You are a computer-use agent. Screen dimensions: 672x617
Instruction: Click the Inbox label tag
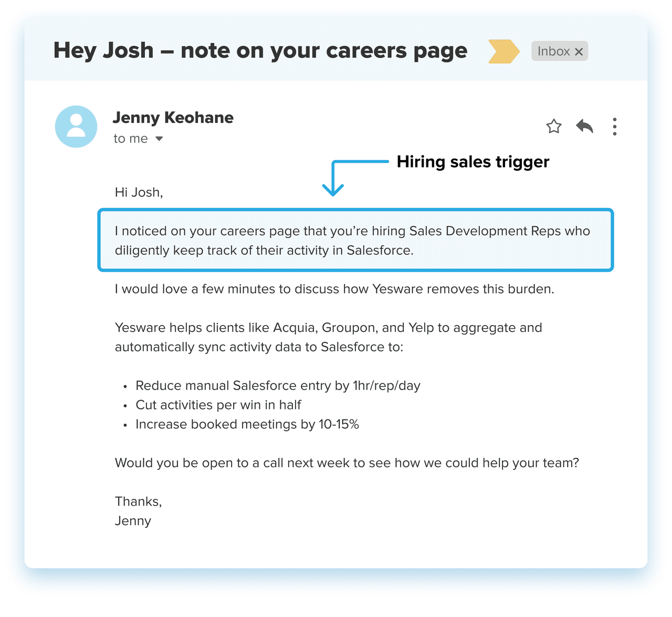pos(553,51)
